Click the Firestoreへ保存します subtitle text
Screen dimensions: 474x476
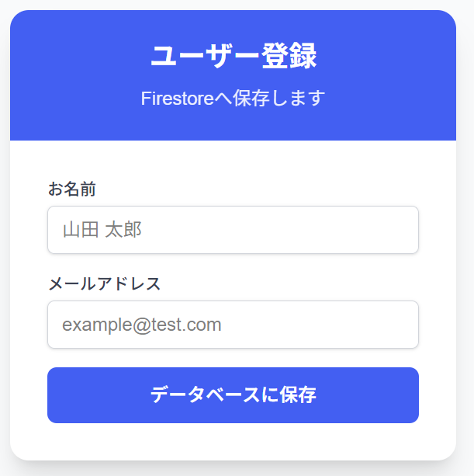coord(233,99)
